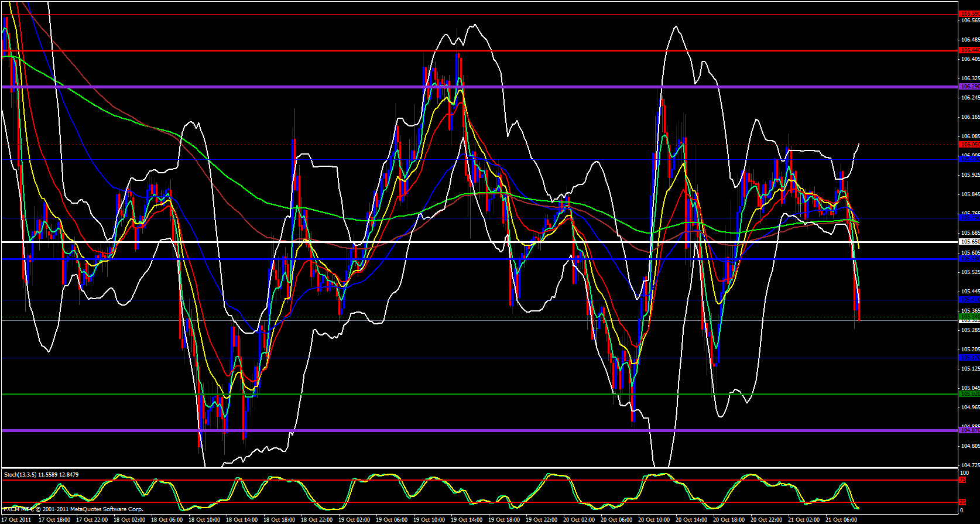
Task: Click the green 105.340 price tag
Action: 970,316
